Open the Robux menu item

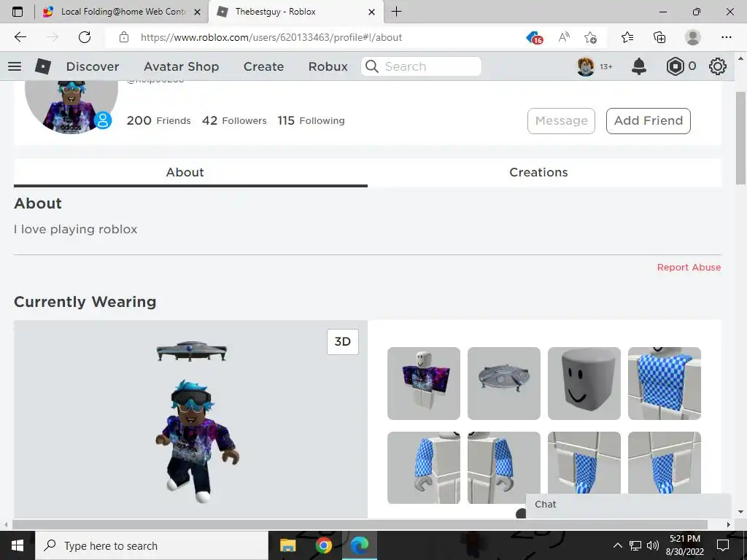tap(328, 66)
